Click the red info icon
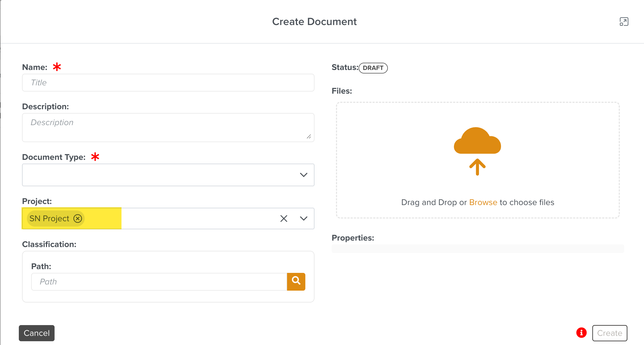 (x=581, y=333)
